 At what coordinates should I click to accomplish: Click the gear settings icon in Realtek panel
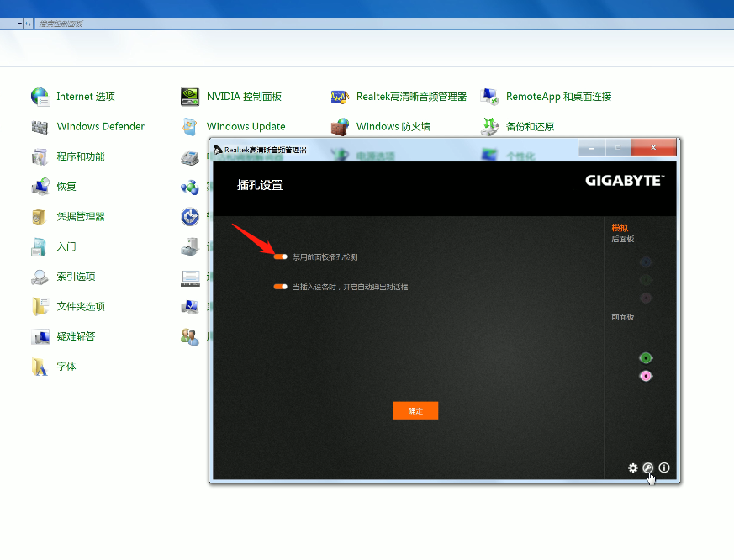click(x=633, y=468)
